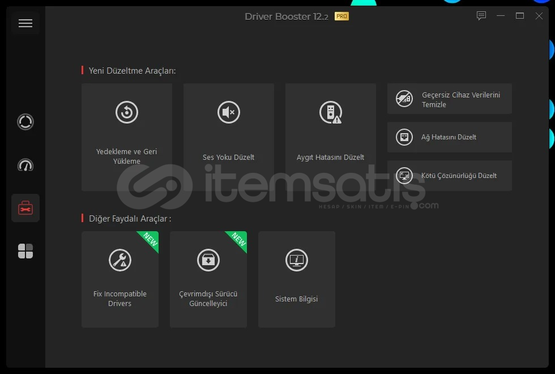Open Yedekleme ve Geri Yükleme tile
This screenshot has width=555, height=374.
click(127, 137)
